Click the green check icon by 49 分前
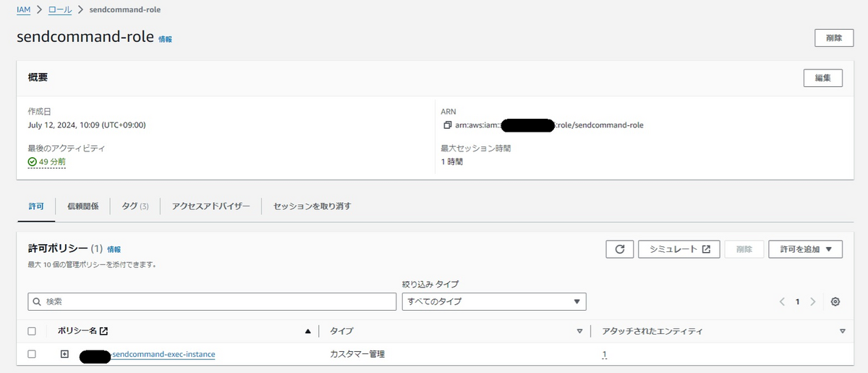 point(32,162)
